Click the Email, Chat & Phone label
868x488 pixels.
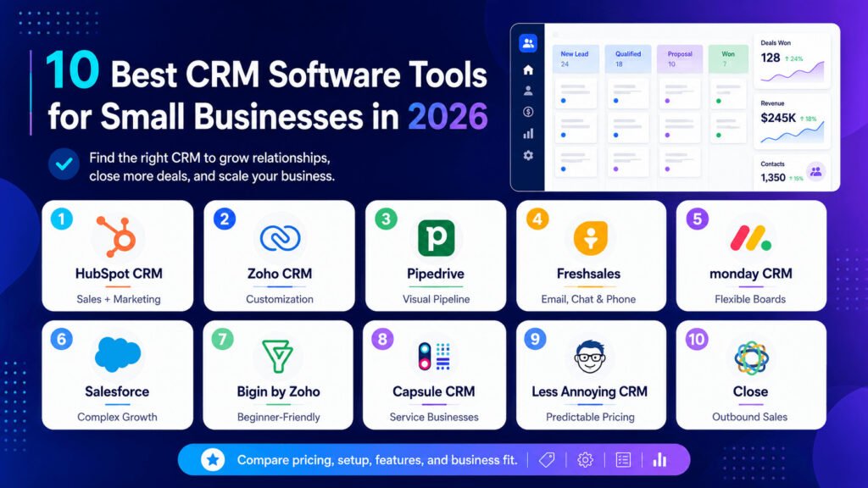pyautogui.click(x=588, y=299)
